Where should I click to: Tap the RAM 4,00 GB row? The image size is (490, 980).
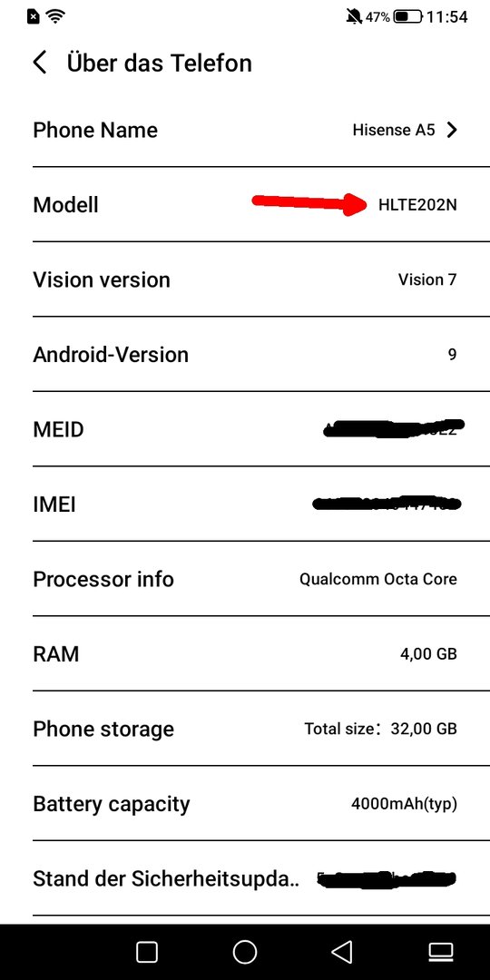(245, 653)
